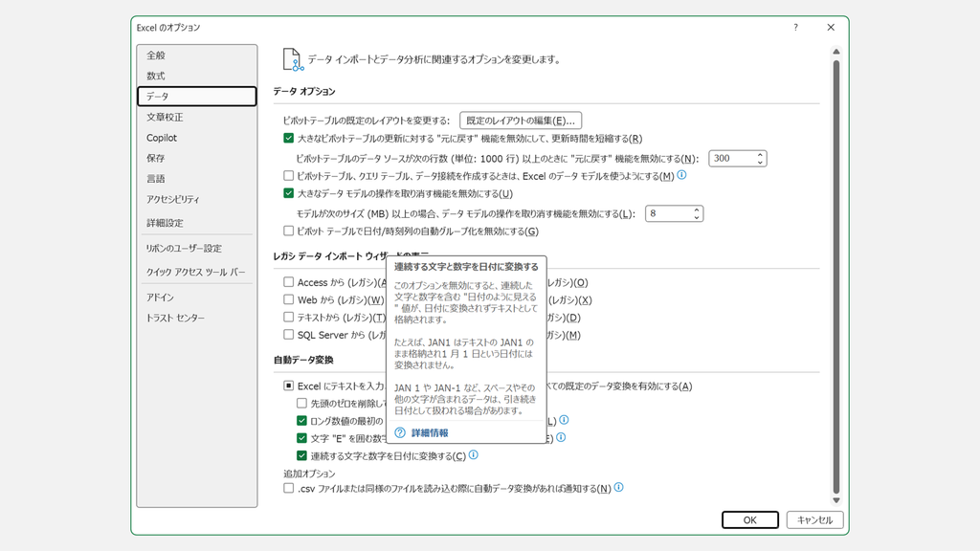Image resolution: width=980 pixels, height=551 pixels.
Task: Click info icon beside .csv notification option
Action: pos(619,487)
